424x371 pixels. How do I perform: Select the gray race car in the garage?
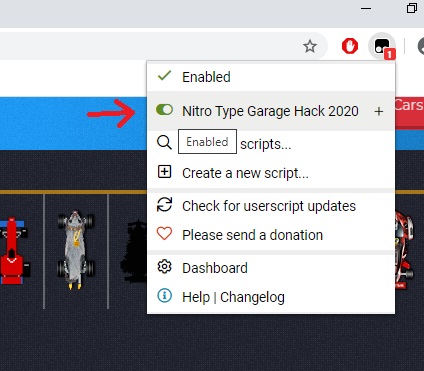point(76,250)
